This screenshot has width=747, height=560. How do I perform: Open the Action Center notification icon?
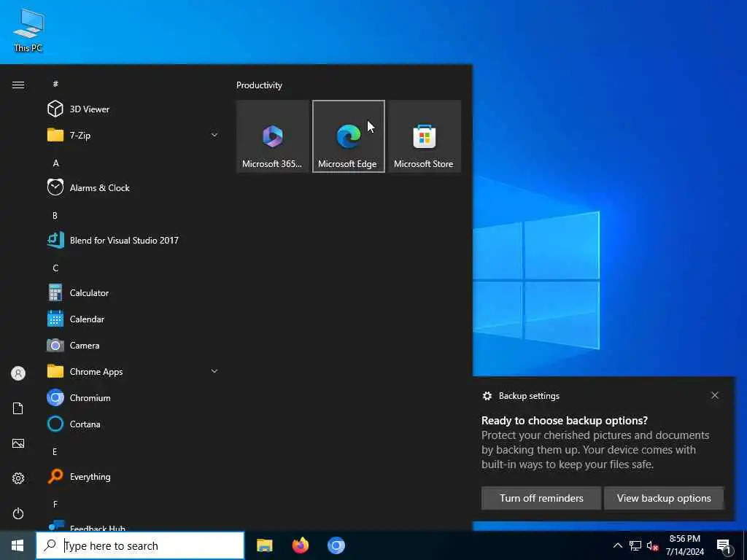pos(724,547)
